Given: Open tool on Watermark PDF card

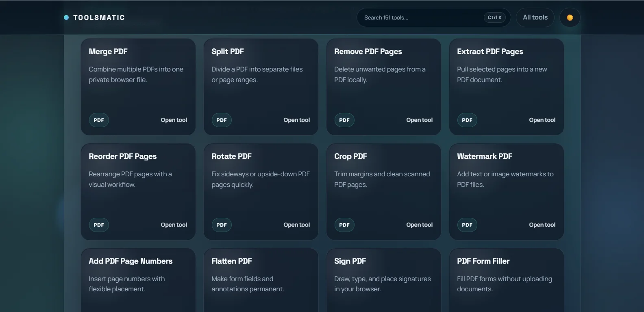Looking at the screenshot, I should 542,225.
